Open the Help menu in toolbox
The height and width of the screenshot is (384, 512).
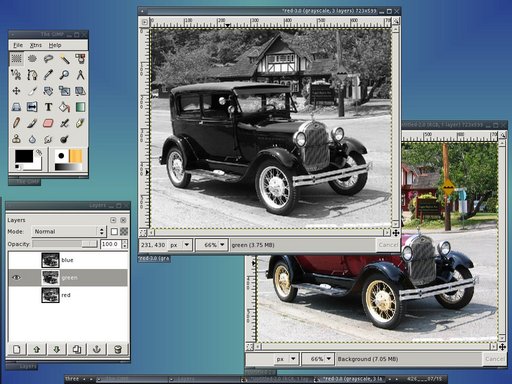pyautogui.click(x=55, y=45)
